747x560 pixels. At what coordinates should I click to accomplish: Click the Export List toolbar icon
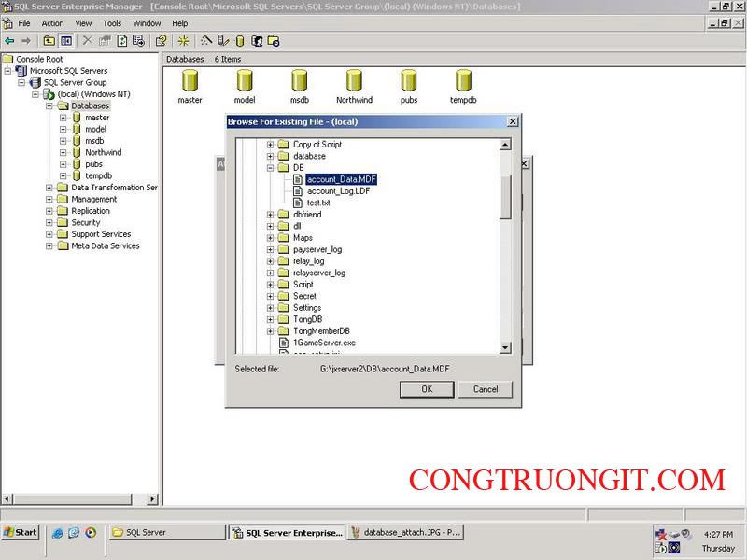pos(138,41)
